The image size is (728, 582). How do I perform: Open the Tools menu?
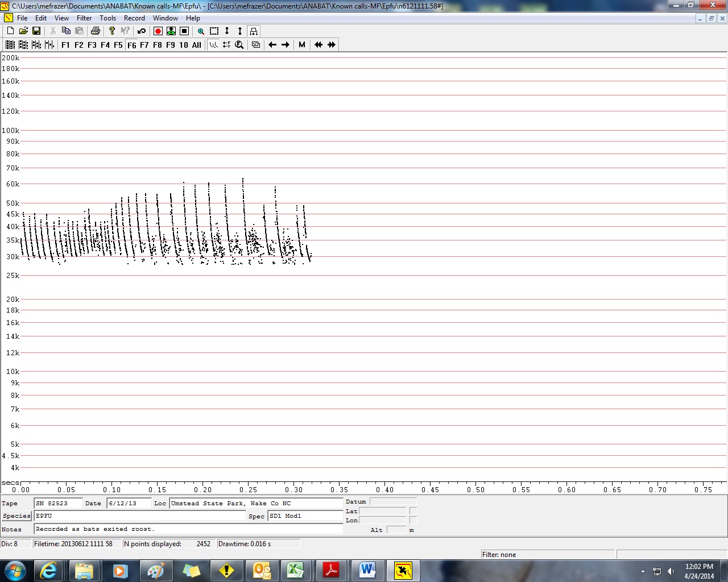coord(108,18)
